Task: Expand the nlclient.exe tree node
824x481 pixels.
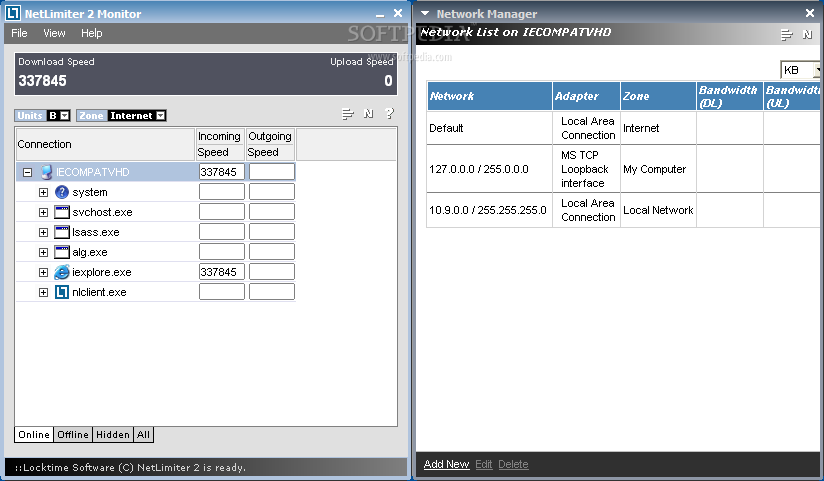Action: [x=43, y=292]
